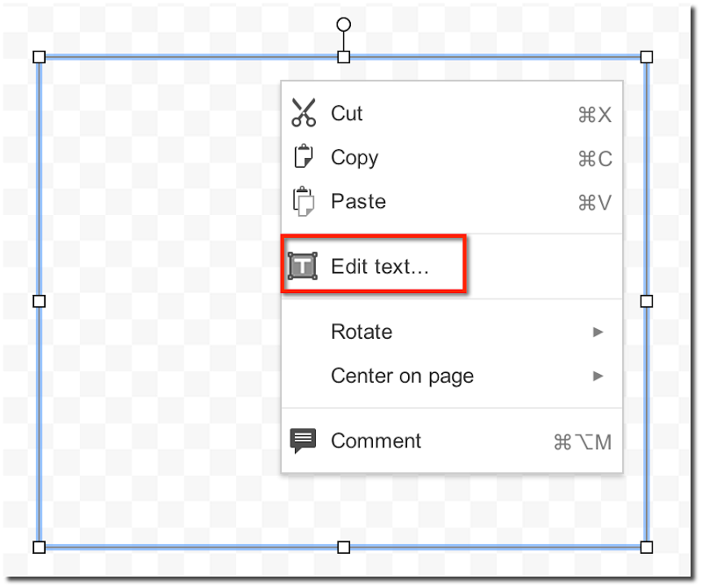Choose Center on page from context menu
The height and width of the screenshot is (588, 702).
(452, 376)
